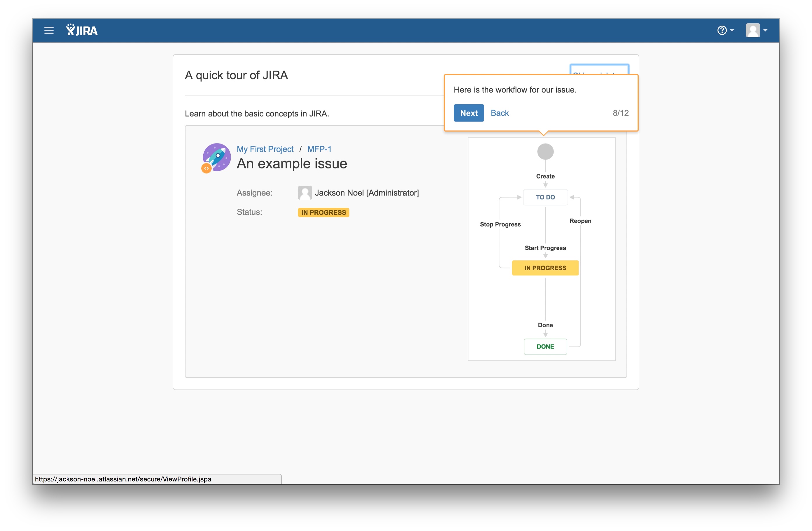The width and height of the screenshot is (812, 531).
Task: Click the rocket project avatar
Action: click(x=217, y=157)
